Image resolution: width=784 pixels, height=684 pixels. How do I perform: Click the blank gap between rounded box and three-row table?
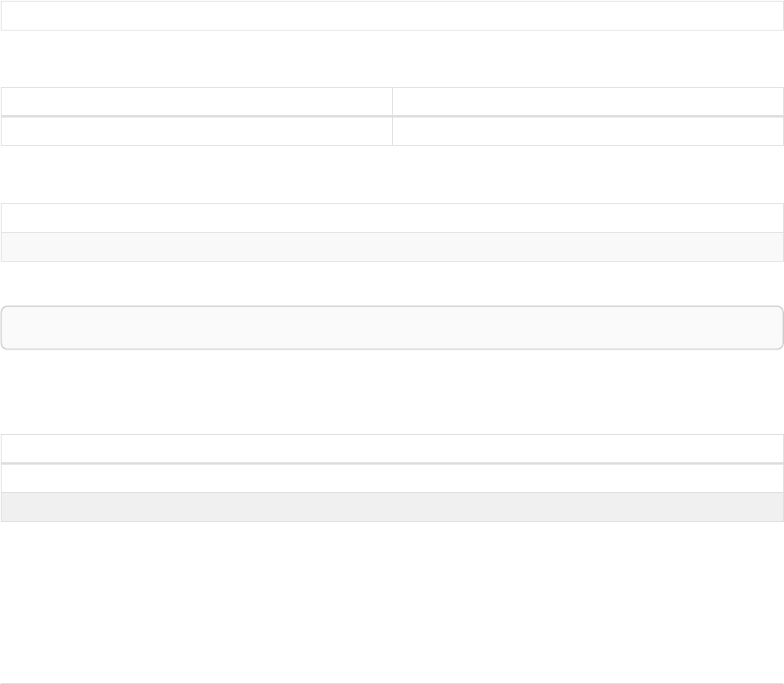(392, 392)
